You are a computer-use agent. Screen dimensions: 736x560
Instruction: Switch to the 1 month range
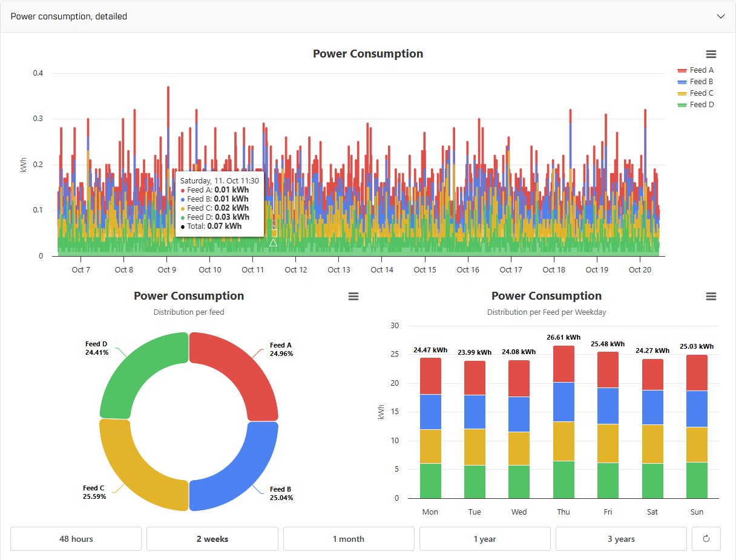point(349,539)
